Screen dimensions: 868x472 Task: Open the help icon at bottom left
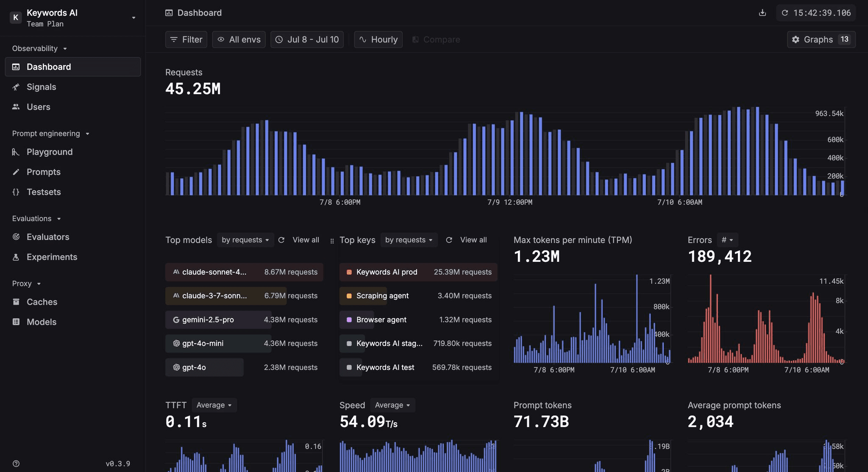[16, 464]
